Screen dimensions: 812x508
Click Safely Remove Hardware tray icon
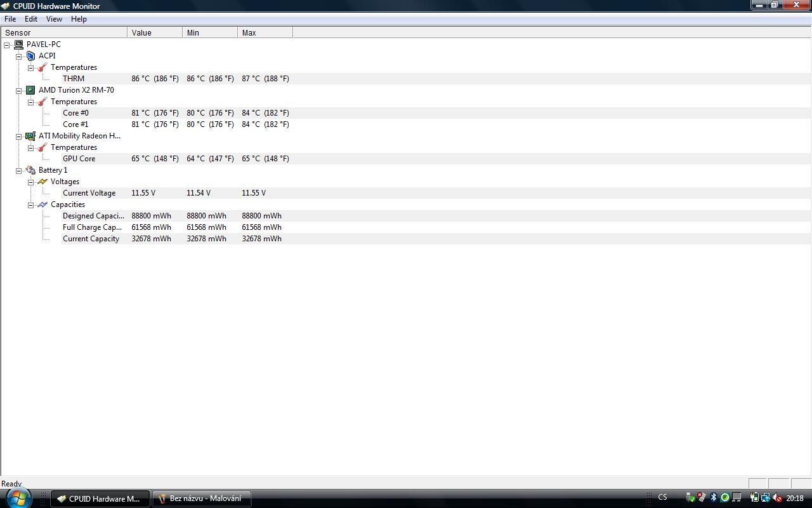(x=690, y=498)
